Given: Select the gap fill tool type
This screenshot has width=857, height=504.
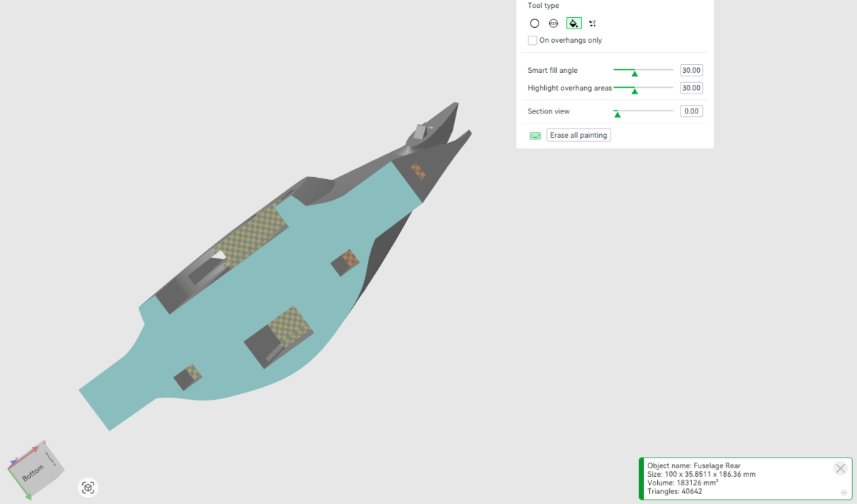Looking at the screenshot, I should tap(593, 24).
